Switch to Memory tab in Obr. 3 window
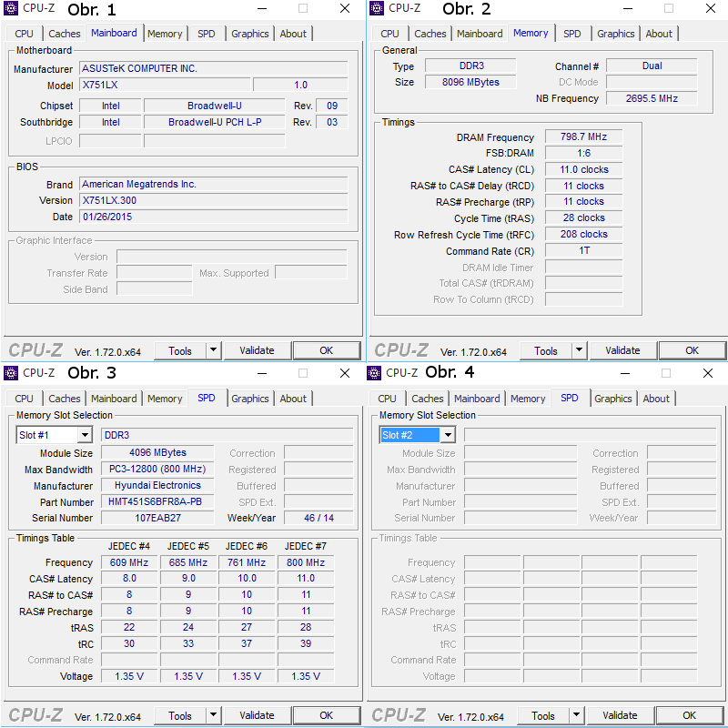 165,399
